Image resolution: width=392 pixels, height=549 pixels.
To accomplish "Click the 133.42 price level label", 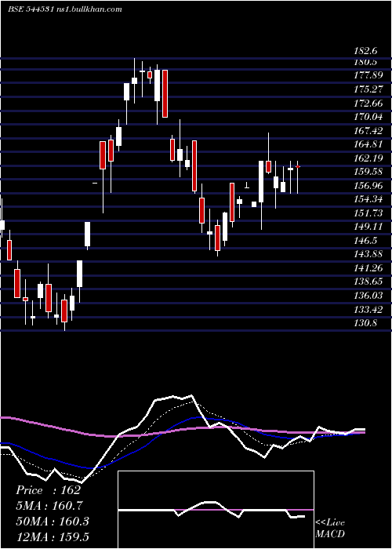I will (368, 310).
